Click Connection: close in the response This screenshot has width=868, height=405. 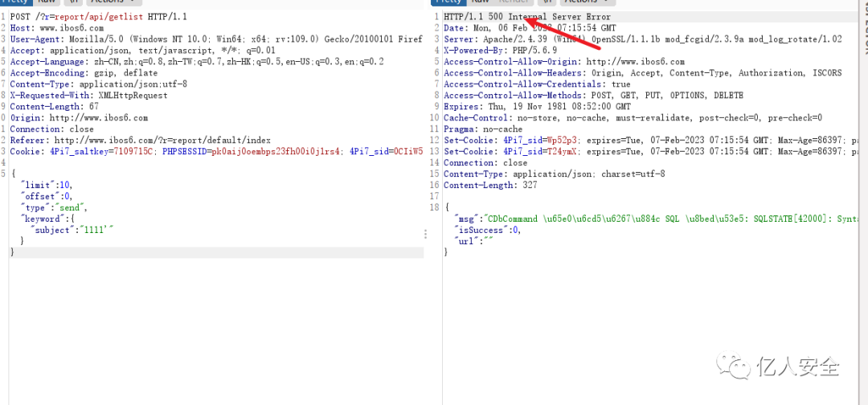[x=485, y=162]
